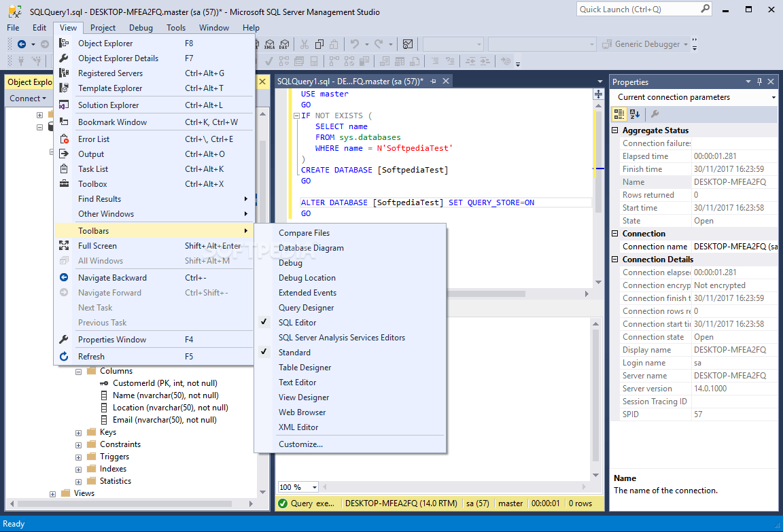783x532 pixels.
Task: Click the Undo arrow in the toolbar
Action: [x=355, y=44]
